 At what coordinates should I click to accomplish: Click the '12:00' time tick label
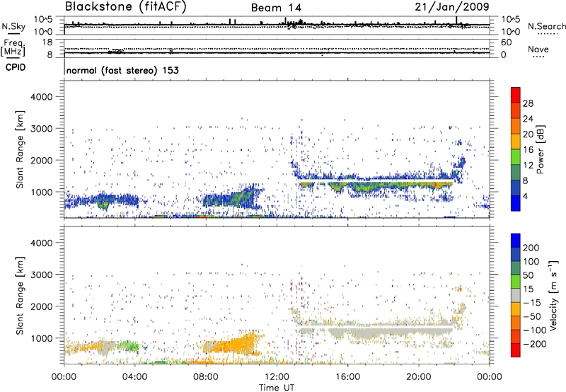(277, 377)
